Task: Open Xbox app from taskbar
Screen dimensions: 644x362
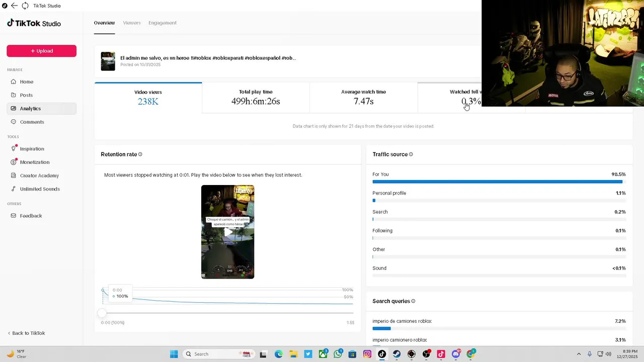Action: (x=323, y=354)
